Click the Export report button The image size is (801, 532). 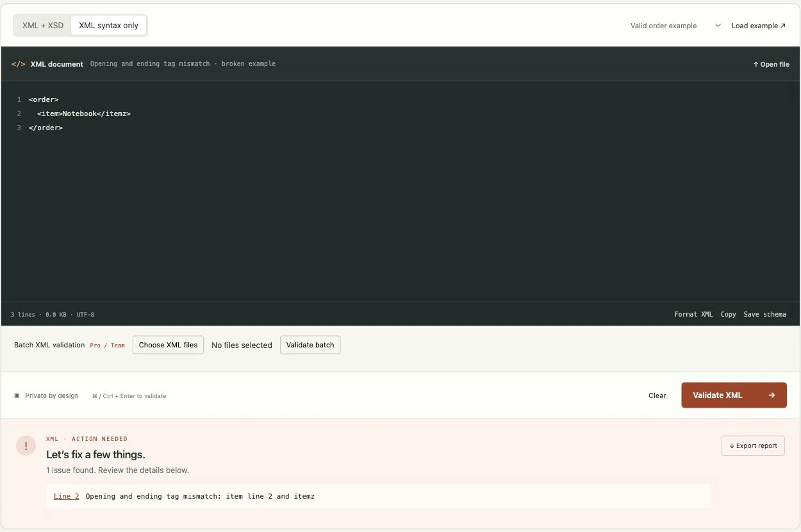(753, 445)
